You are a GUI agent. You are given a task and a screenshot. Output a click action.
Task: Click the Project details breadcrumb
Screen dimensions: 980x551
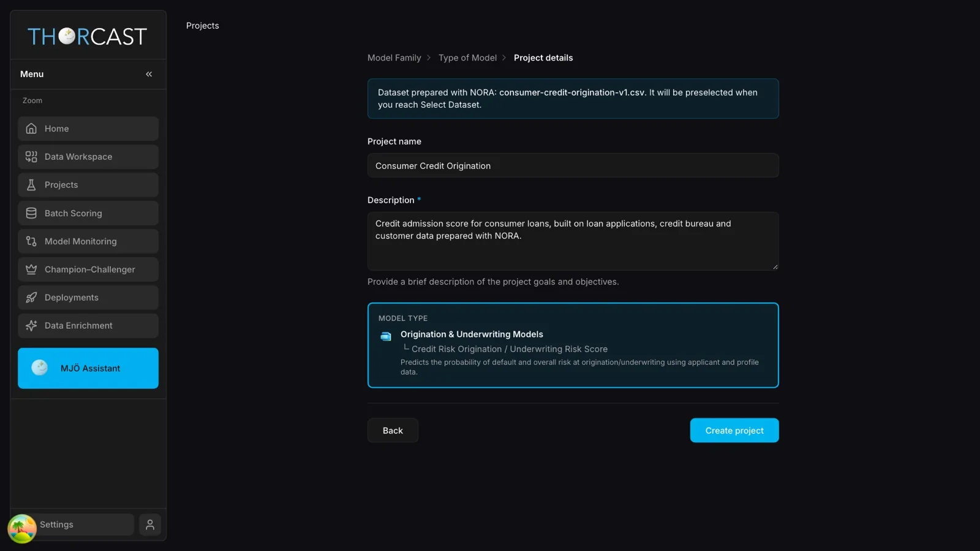543,58
